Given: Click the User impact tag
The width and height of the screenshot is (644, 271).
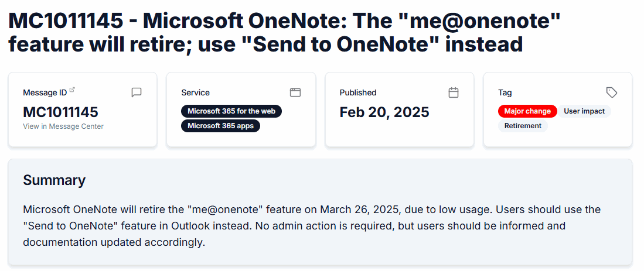Looking at the screenshot, I should point(584,111).
